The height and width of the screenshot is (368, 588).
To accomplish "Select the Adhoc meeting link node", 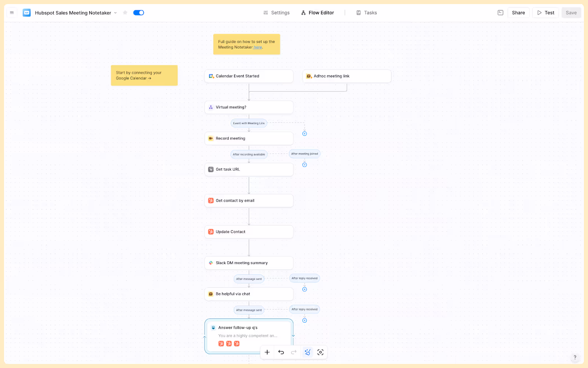I will click(347, 76).
